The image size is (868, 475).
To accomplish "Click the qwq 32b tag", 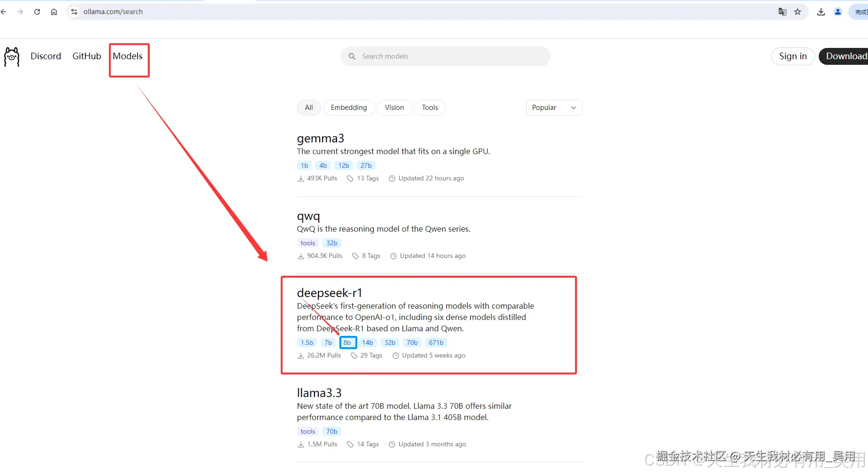I will coord(332,243).
